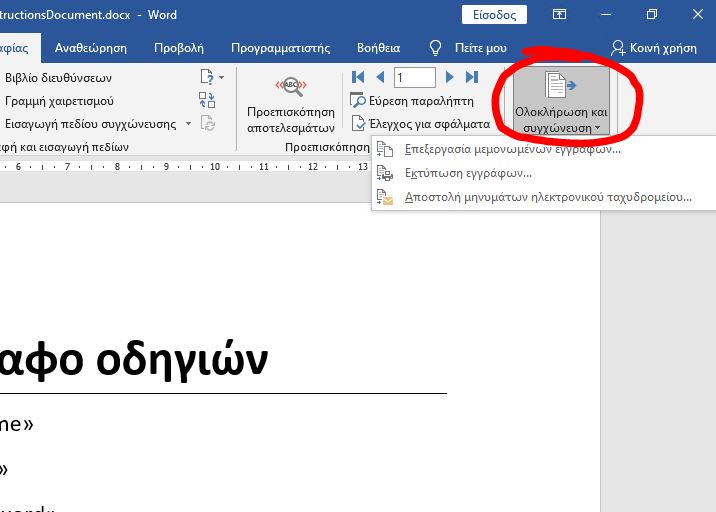Go to next record arrow
Viewport: 716px width, 512px height.
(450, 77)
